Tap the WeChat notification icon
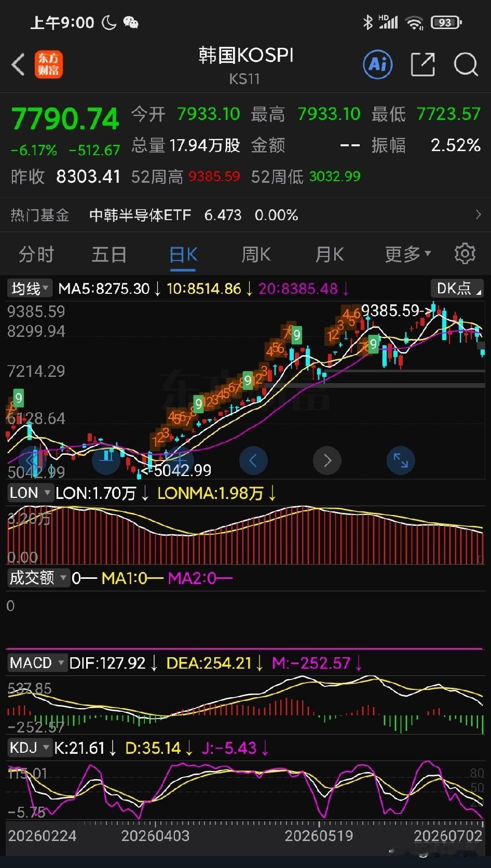The image size is (491, 868). [x=131, y=22]
